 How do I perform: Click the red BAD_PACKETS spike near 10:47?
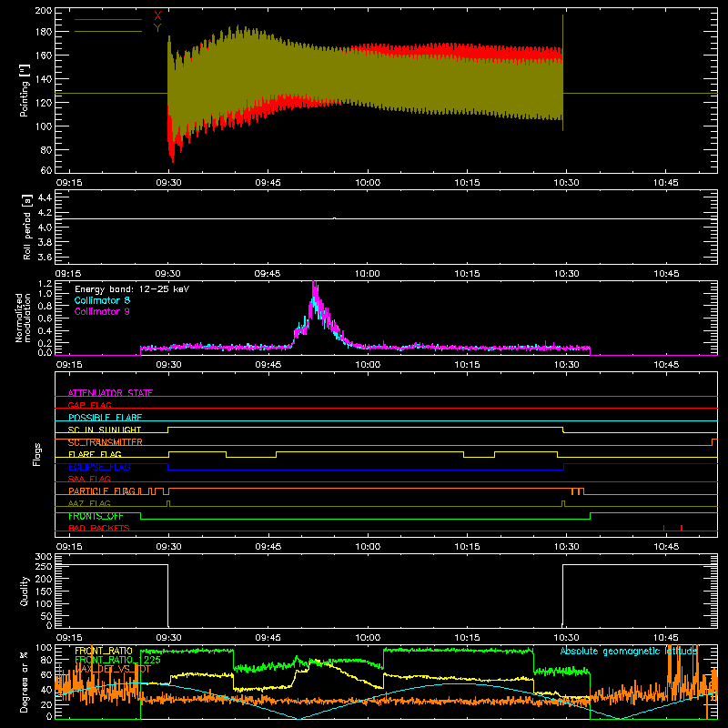pos(681,528)
